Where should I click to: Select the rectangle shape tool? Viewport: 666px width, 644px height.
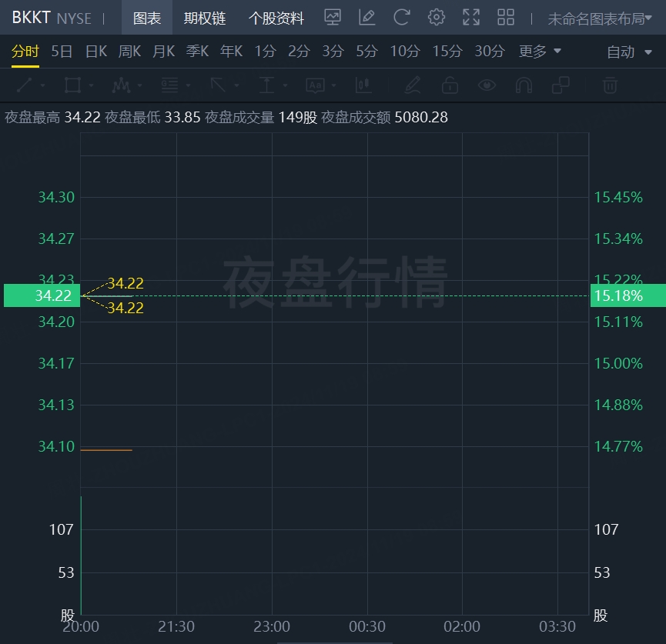[x=72, y=85]
